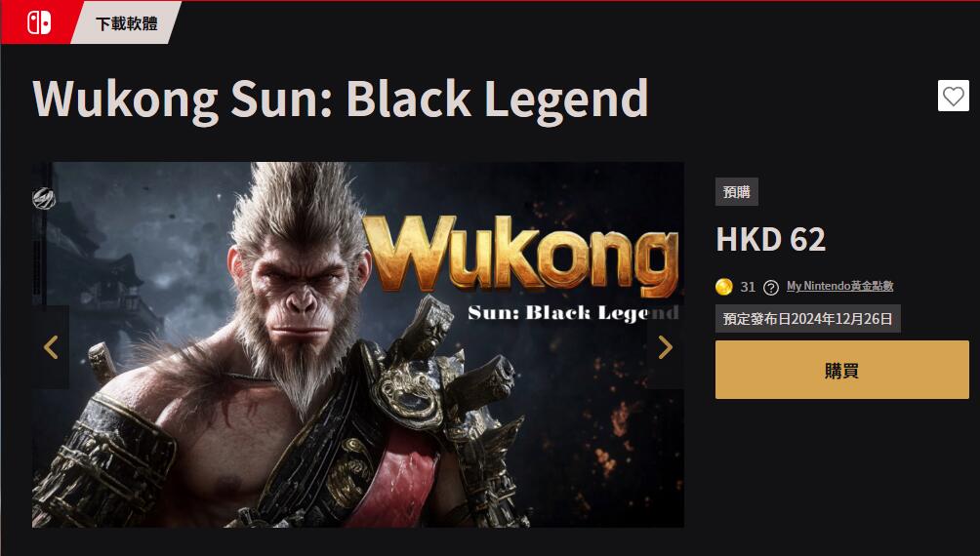Image resolution: width=980 pixels, height=556 pixels.
Task: Open the 下載軟體 tab
Action: (x=126, y=23)
